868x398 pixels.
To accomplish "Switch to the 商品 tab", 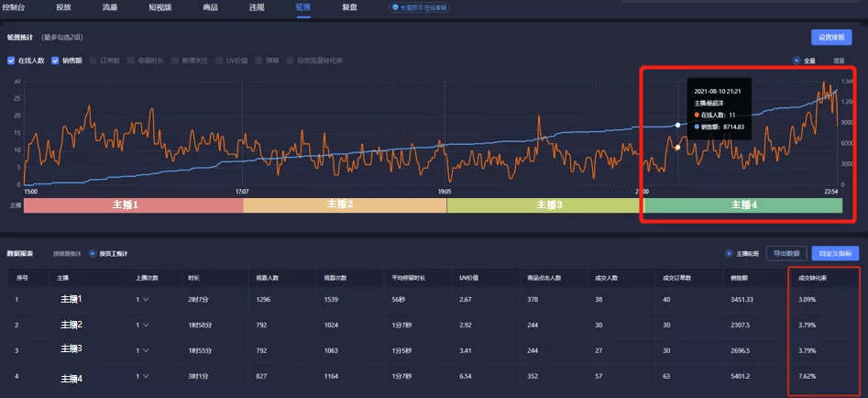I will click(x=210, y=6).
